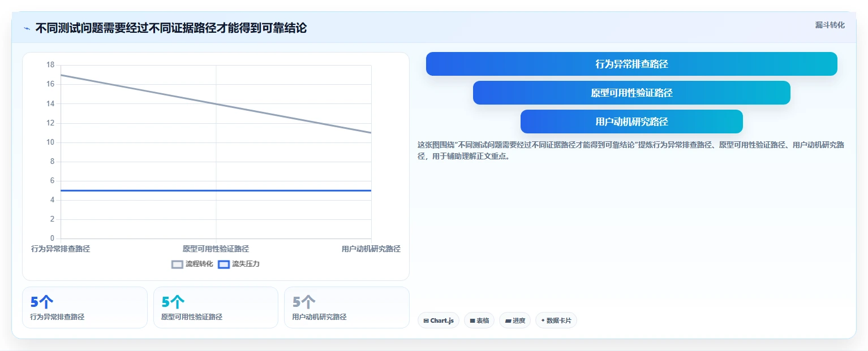Click the 原型可用性验证路径 funnel bar
The width and height of the screenshot is (868, 351).
(x=631, y=93)
